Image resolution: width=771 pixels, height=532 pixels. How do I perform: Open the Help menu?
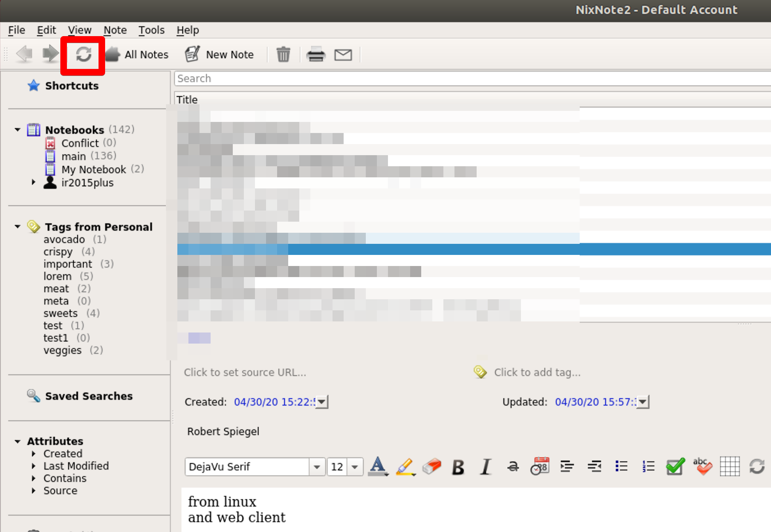188,30
